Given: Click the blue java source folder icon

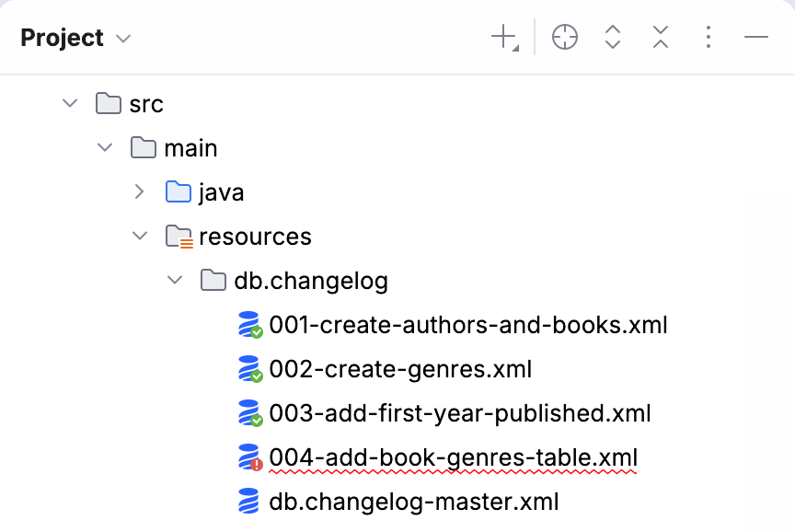Looking at the screenshot, I should 178,191.
